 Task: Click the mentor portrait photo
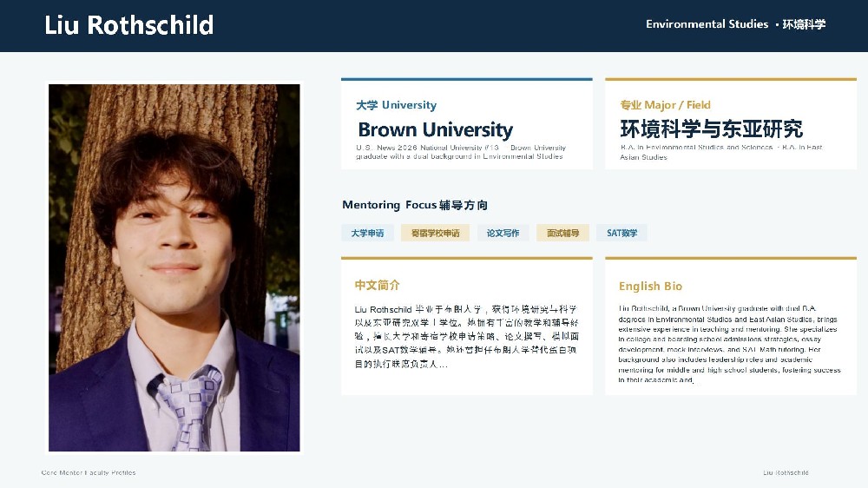pyautogui.click(x=174, y=267)
